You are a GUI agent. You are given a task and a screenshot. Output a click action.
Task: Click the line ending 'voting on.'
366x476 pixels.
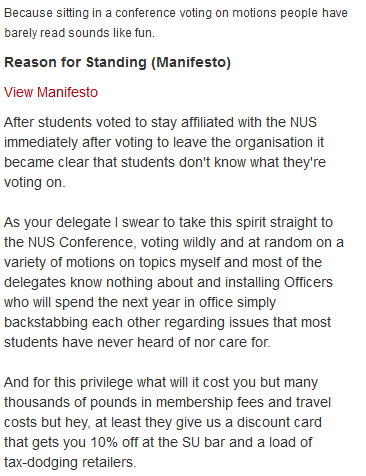(35, 183)
